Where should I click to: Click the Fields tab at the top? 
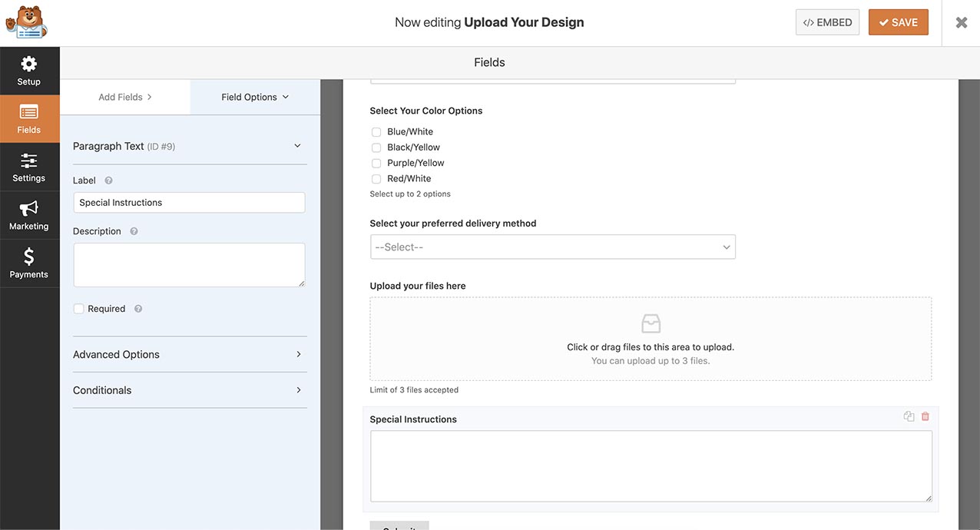point(489,62)
